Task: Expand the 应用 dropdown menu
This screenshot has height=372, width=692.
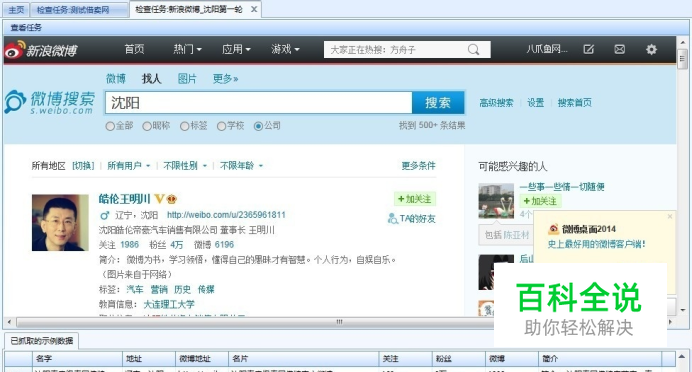Action: point(236,49)
